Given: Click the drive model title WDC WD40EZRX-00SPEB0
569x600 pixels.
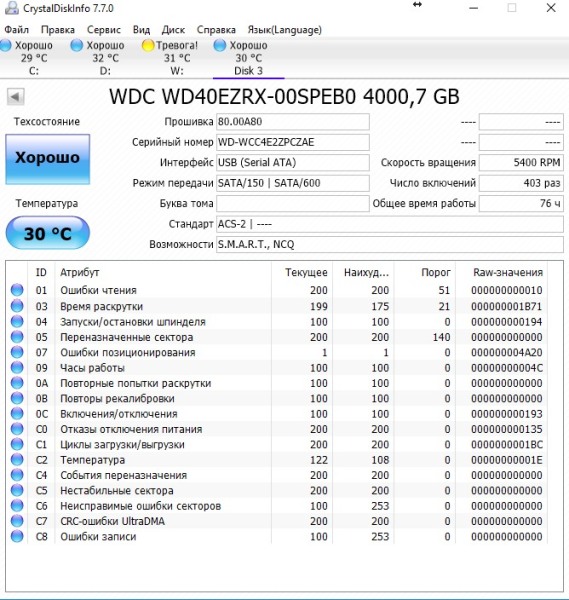Looking at the screenshot, I should 232,96.
